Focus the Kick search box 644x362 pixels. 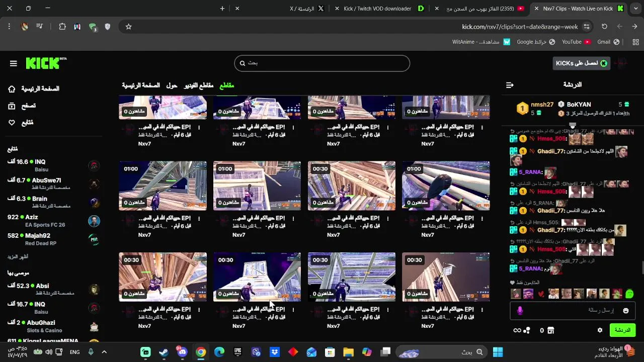pyautogui.click(x=322, y=63)
